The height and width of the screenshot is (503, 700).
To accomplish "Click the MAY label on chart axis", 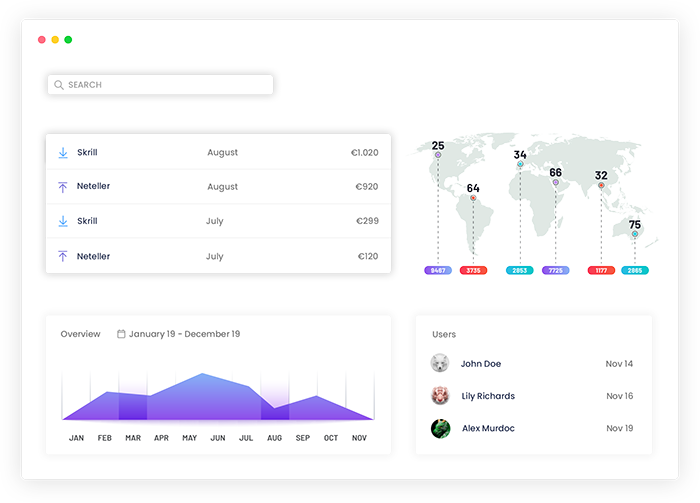I will click(x=189, y=438).
